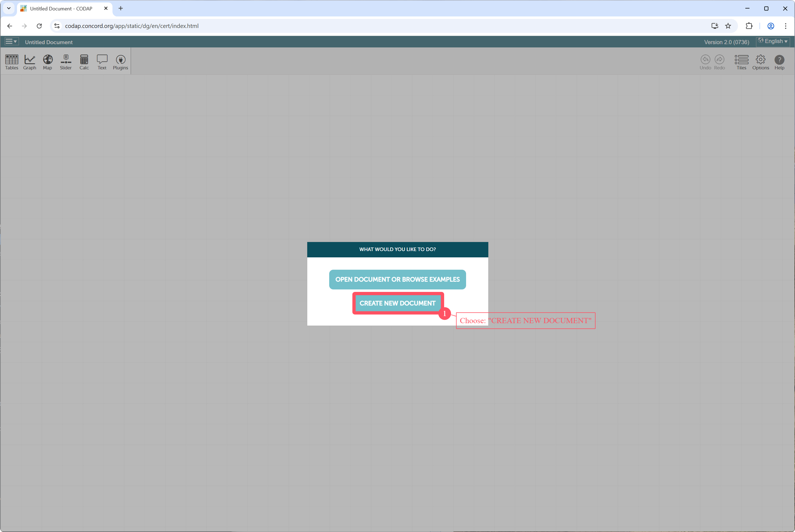
Task: Go back in browser history
Action: [x=10, y=26]
